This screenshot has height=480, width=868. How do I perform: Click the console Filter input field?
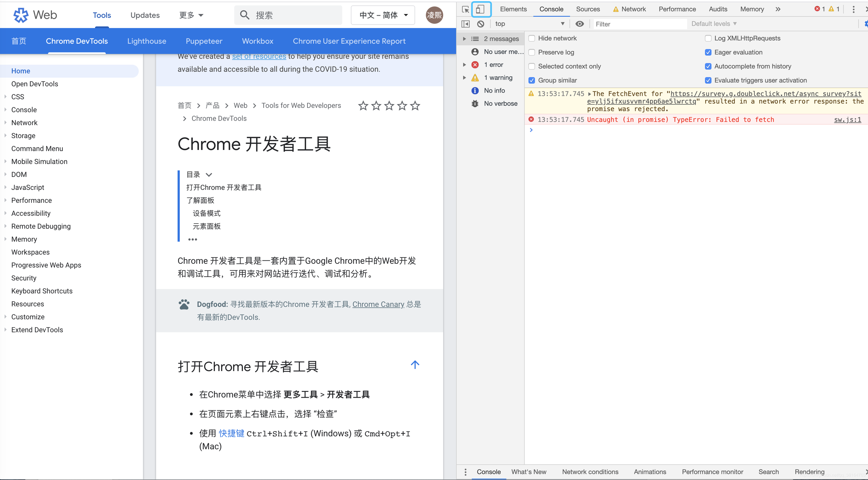point(640,24)
